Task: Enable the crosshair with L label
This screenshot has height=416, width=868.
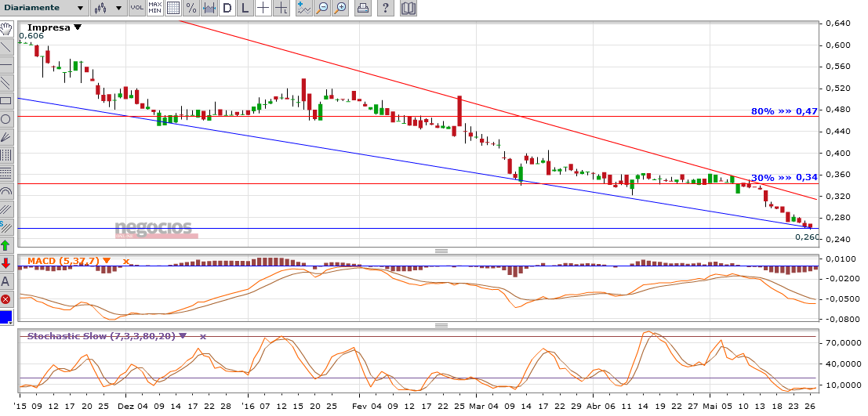Action: 281,8
